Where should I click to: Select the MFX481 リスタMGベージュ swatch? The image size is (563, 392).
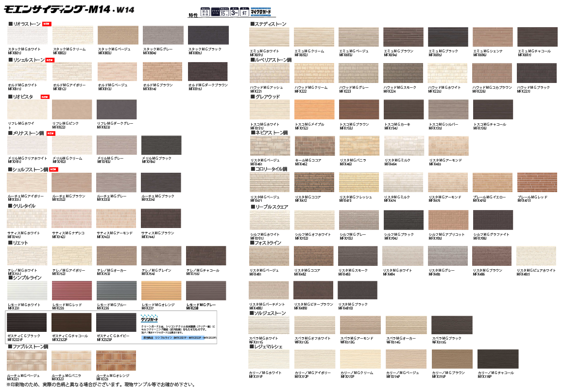tap(269, 256)
